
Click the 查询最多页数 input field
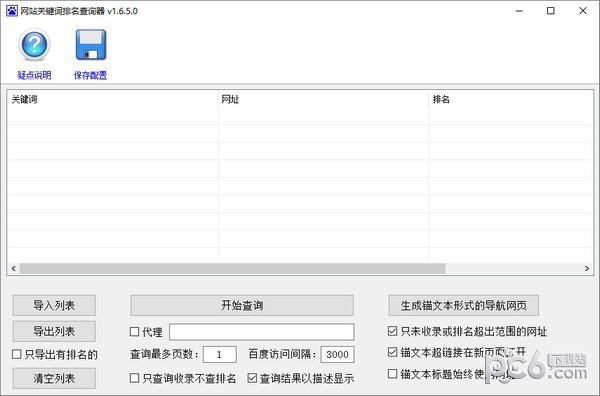point(220,354)
